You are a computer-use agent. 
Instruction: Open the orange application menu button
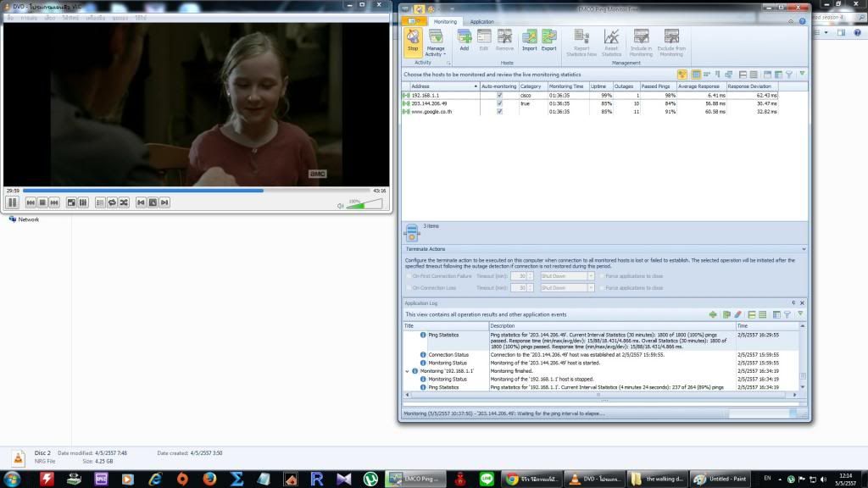414,21
